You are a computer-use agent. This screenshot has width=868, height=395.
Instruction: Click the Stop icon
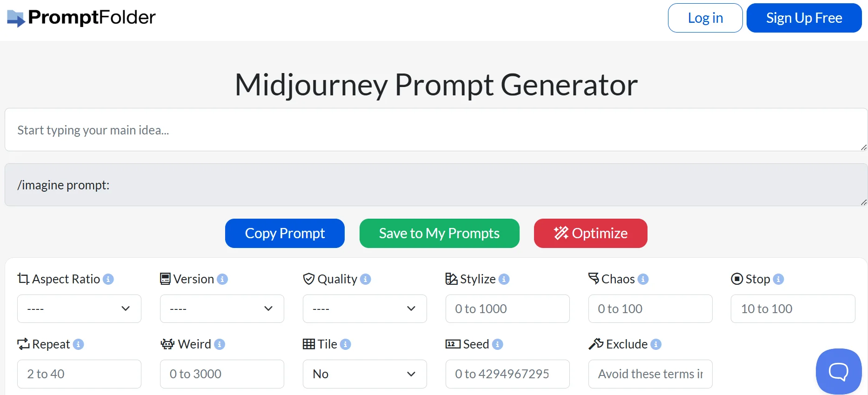(737, 279)
